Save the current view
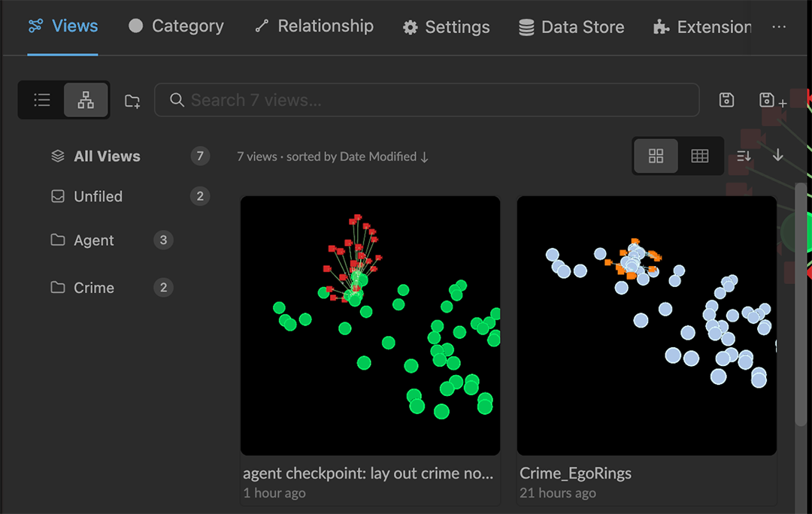 point(726,100)
